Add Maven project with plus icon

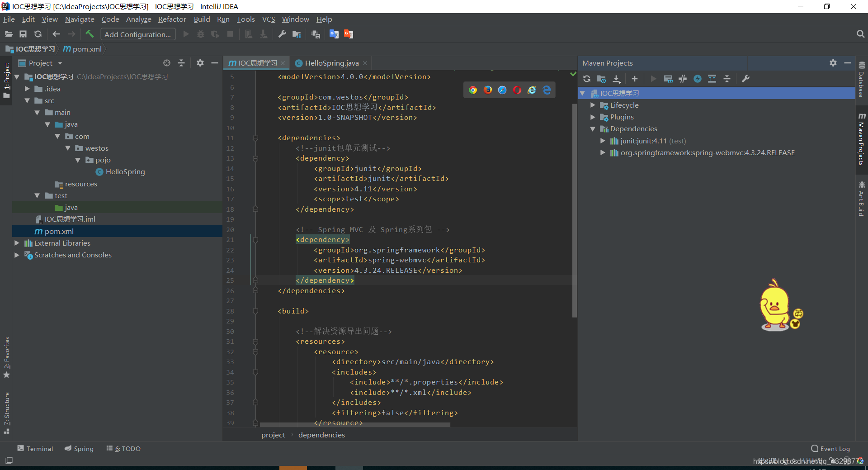(635, 79)
